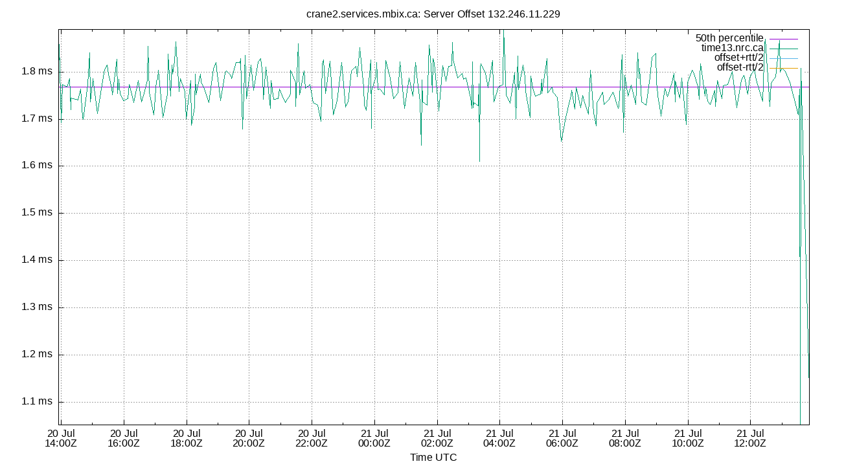Click the '1.4 ms' y-axis label

(x=37, y=260)
